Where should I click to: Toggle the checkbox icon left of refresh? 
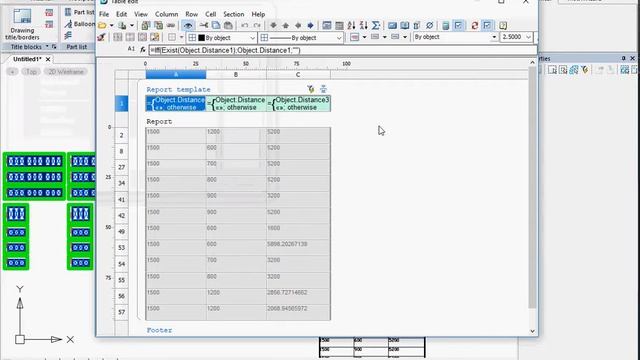pyautogui.click(x=458, y=26)
